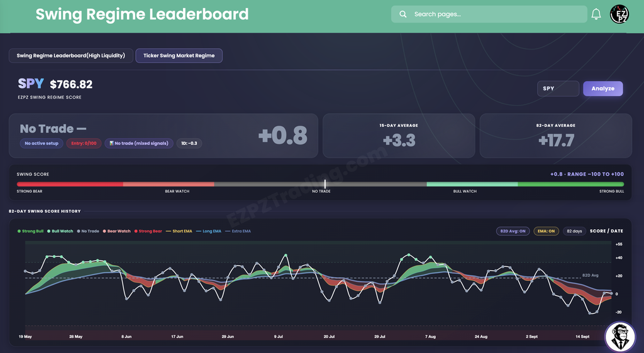This screenshot has height=353, width=644.
Task: Click the No trade (mixed signals) badge
Action: [139, 143]
